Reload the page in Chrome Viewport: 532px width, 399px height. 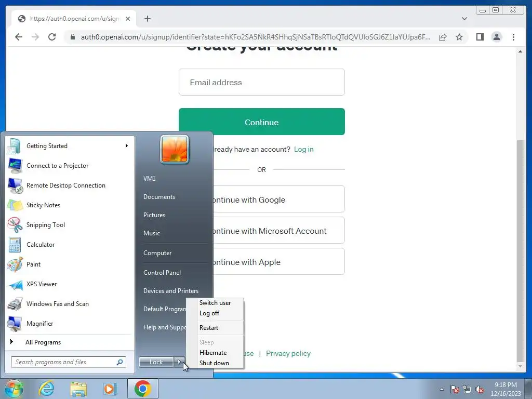pyautogui.click(x=52, y=37)
